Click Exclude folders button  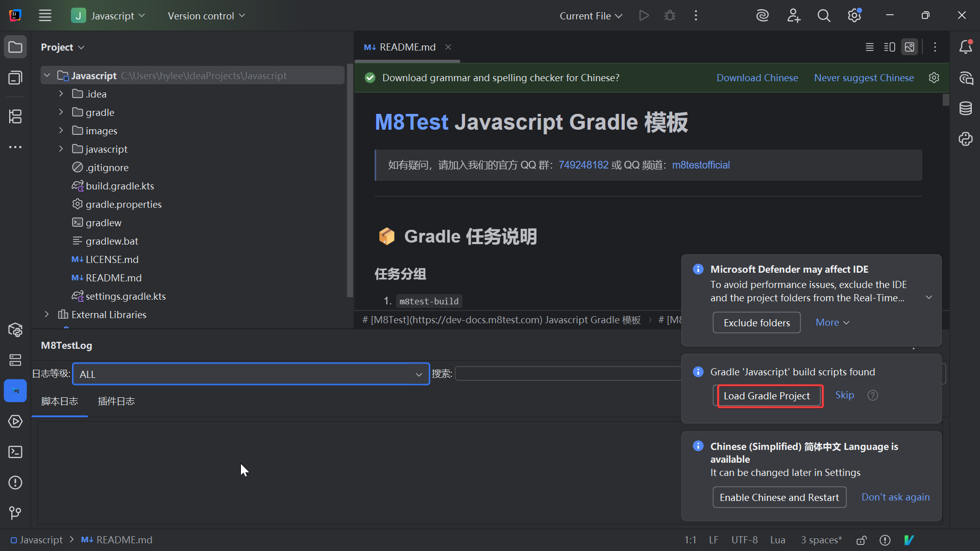click(x=756, y=323)
